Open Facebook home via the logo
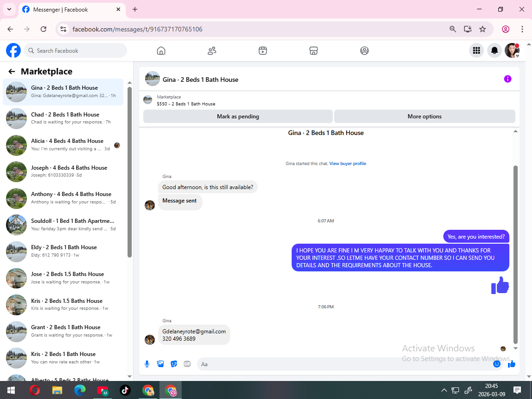 (13, 50)
